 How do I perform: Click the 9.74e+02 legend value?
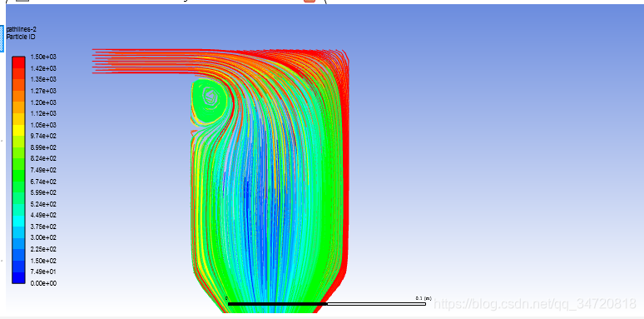43,136
